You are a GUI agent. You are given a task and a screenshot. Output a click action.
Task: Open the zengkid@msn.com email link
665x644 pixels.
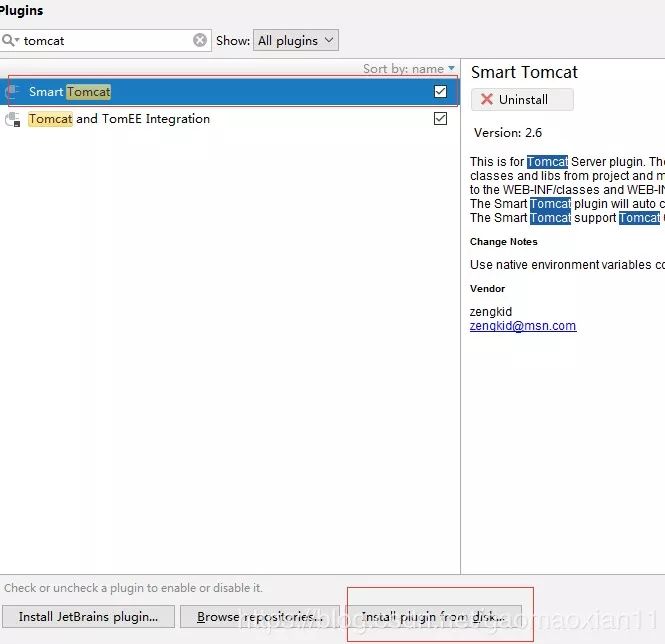click(x=522, y=326)
